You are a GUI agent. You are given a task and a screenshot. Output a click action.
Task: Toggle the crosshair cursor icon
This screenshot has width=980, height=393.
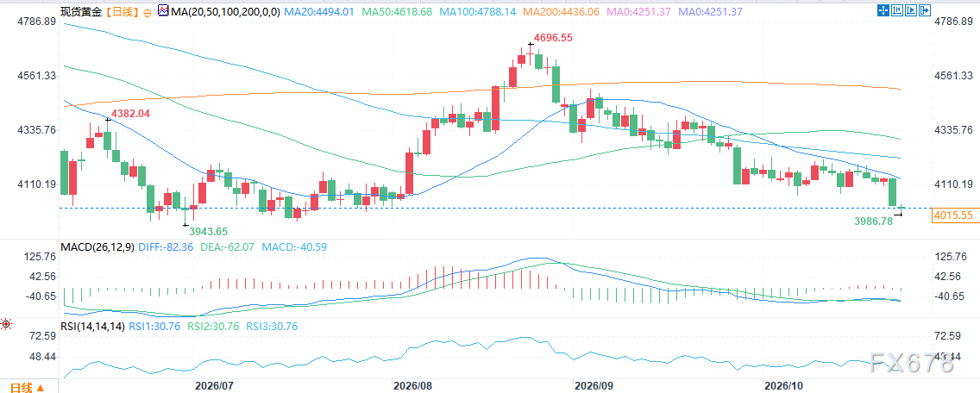[883, 10]
